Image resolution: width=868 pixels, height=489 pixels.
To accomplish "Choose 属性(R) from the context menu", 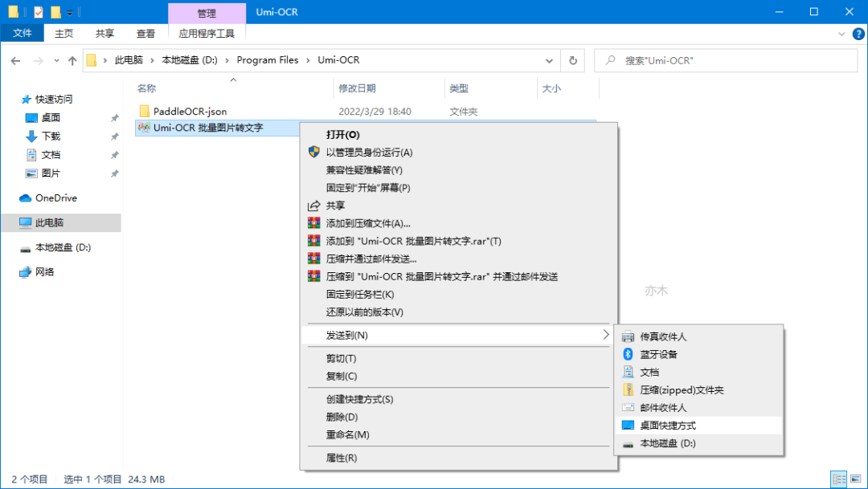I will coord(342,458).
